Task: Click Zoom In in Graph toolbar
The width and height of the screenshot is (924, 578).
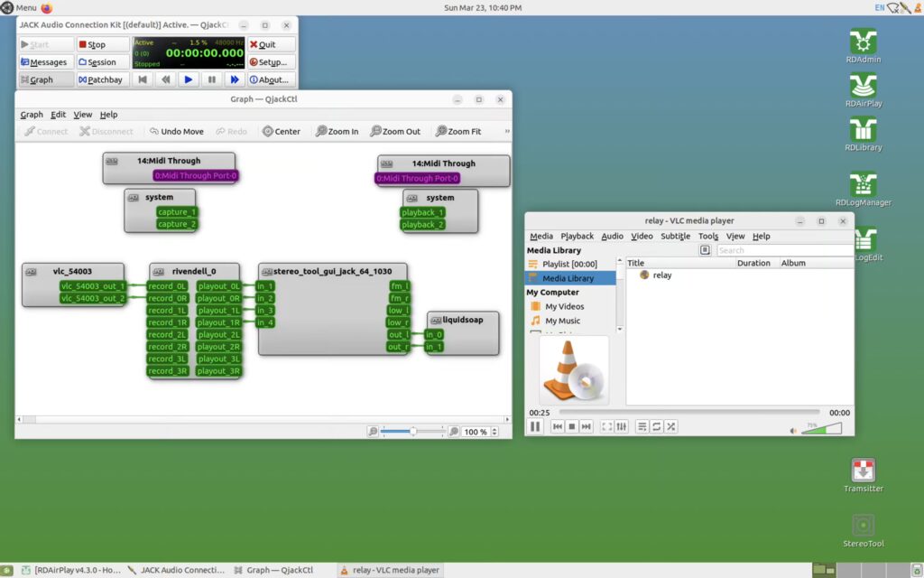Action: click(337, 132)
